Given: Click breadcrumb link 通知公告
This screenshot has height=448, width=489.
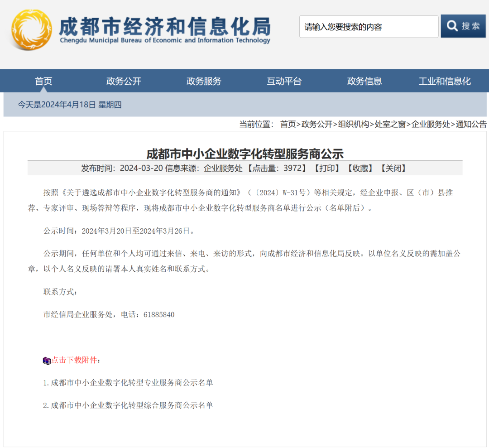Looking at the screenshot, I should point(471,124).
